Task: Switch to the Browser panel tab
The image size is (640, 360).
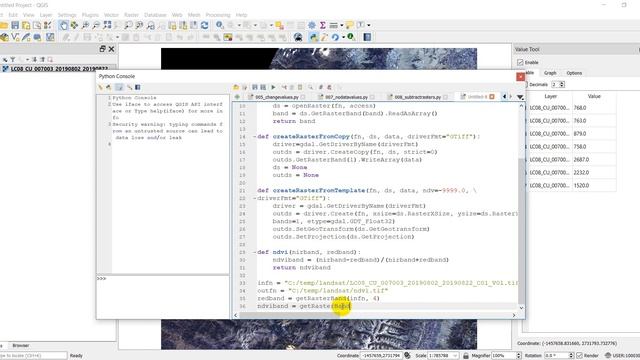Action: [20, 345]
